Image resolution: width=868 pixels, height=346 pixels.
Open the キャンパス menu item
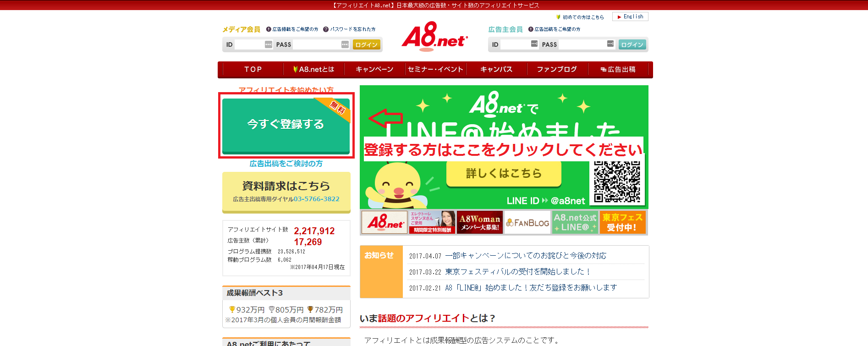click(x=496, y=70)
